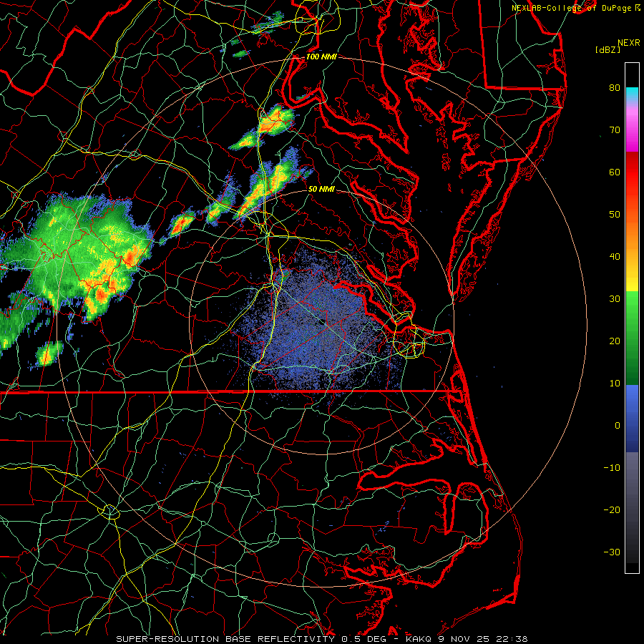Click the pink-magenta segment of the color bar
644x644 pixels.
(632, 127)
